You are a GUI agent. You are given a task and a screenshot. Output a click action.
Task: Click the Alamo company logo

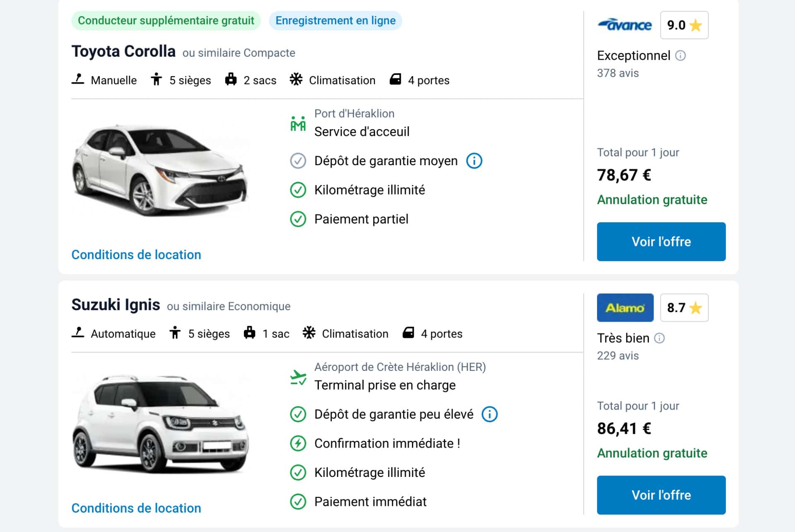point(625,308)
